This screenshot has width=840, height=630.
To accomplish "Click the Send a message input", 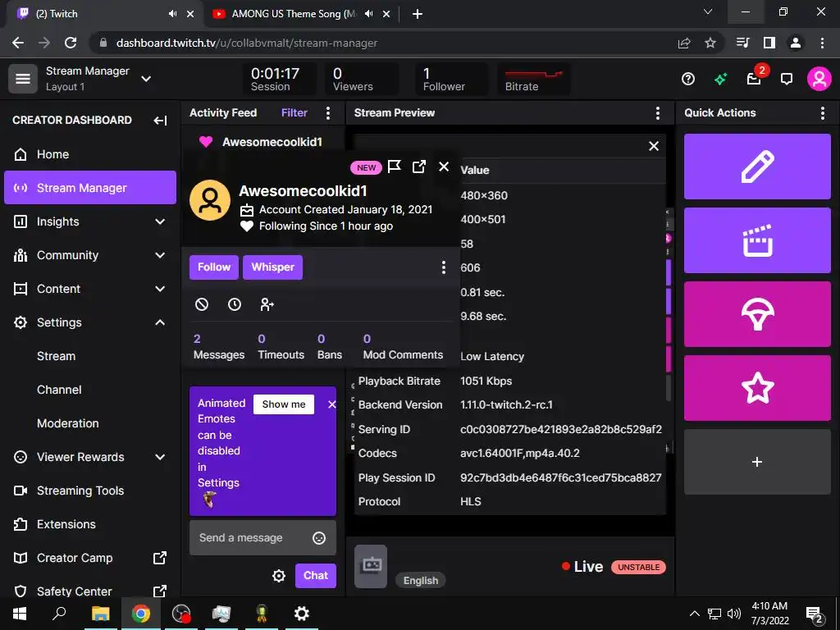I will click(x=262, y=538).
